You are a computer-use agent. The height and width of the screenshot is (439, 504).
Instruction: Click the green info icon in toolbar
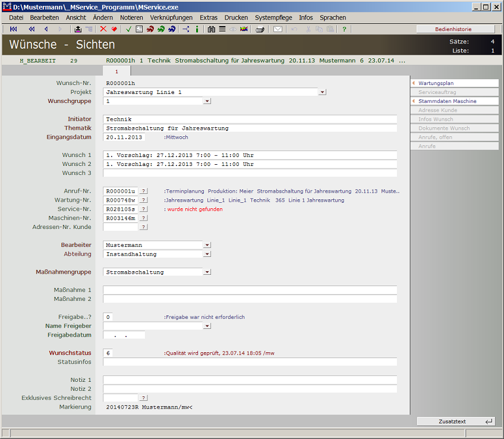point(197,29)
